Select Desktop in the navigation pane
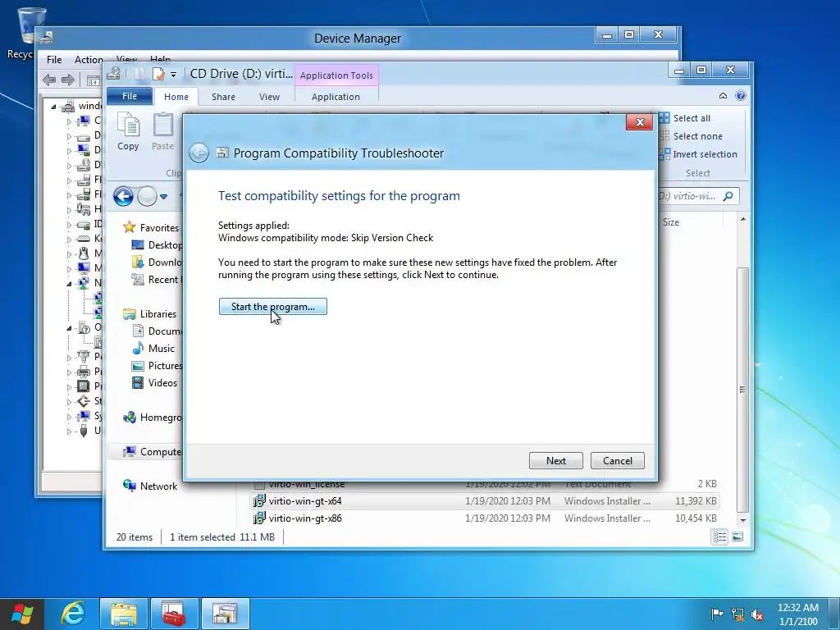The height and width of the screenshot is (630, 840). tap(157, 244)
